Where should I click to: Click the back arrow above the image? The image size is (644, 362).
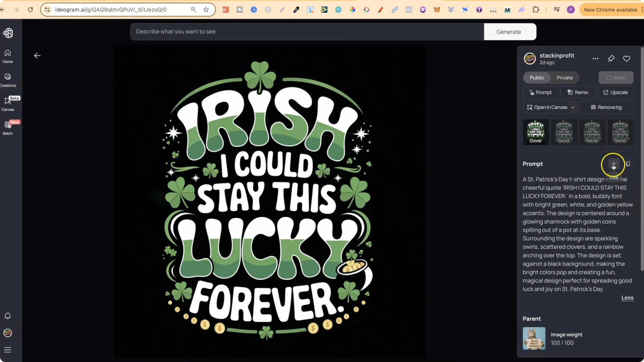(x=37, y=56)
